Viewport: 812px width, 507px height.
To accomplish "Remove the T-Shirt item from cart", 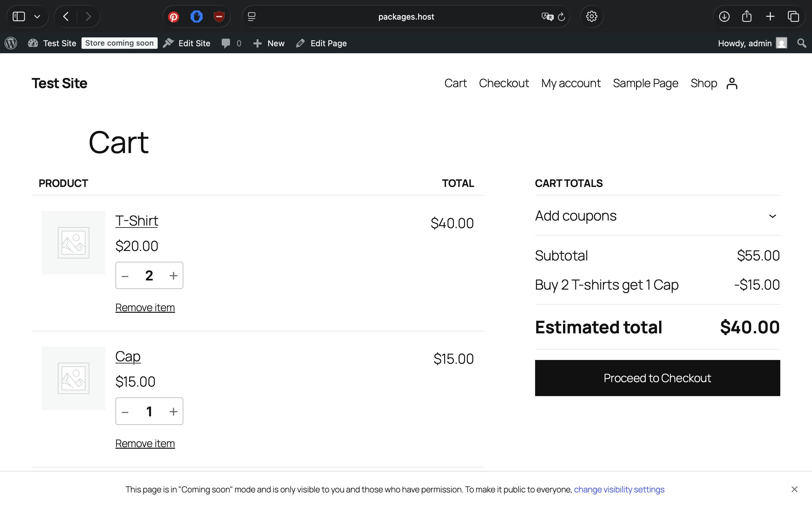I will (x=145, y=307).
